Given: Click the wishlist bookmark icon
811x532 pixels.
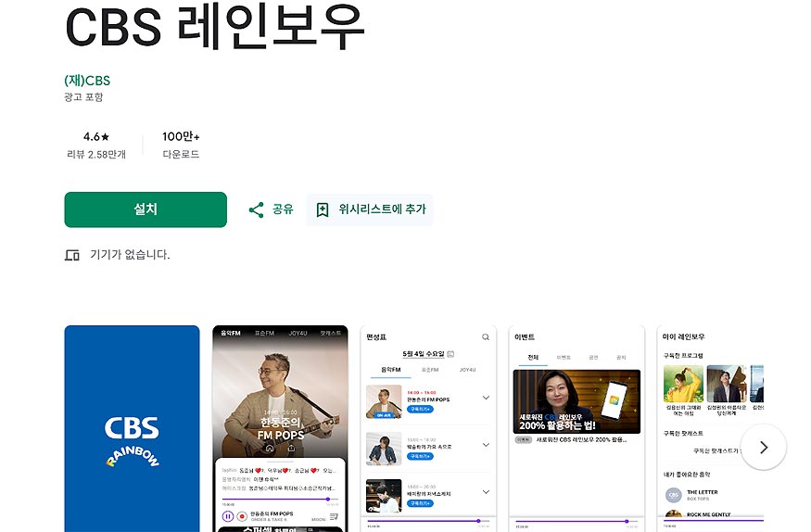Looking at the screenshot, I should coord(323,209).
